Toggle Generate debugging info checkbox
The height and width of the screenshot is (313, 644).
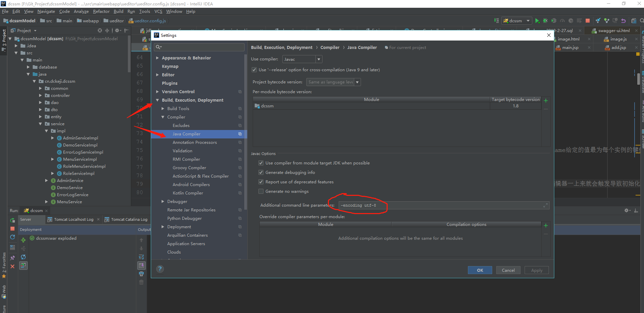[x=261, y=173]
